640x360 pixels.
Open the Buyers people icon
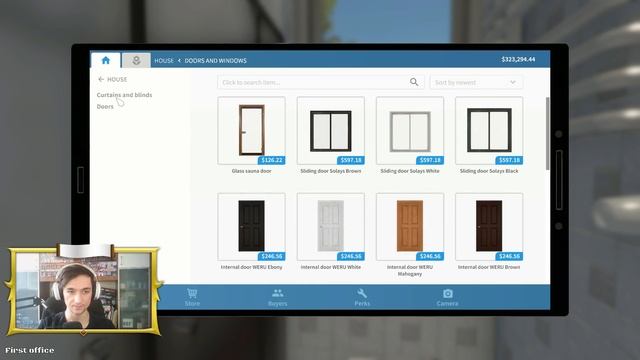(278, 297)
